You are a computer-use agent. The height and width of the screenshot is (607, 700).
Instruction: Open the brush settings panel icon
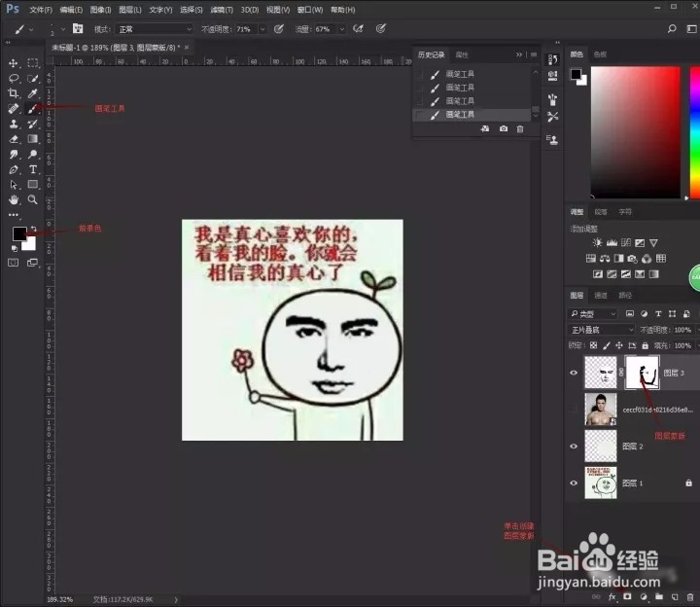coord(78,28)
